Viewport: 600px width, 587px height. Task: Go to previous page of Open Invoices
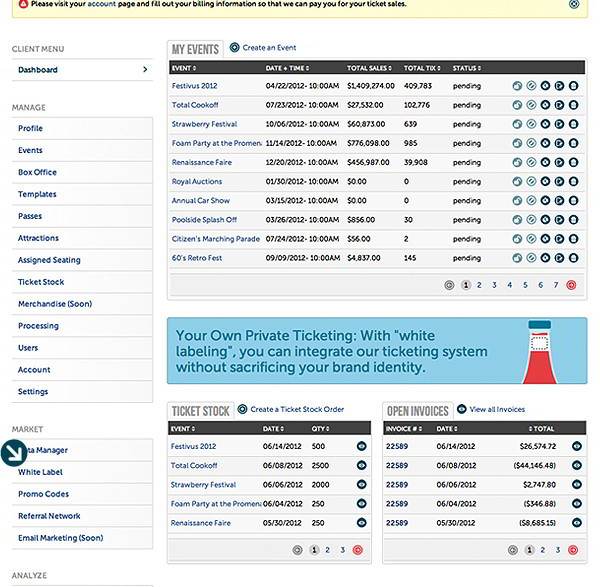coord(513,550)
